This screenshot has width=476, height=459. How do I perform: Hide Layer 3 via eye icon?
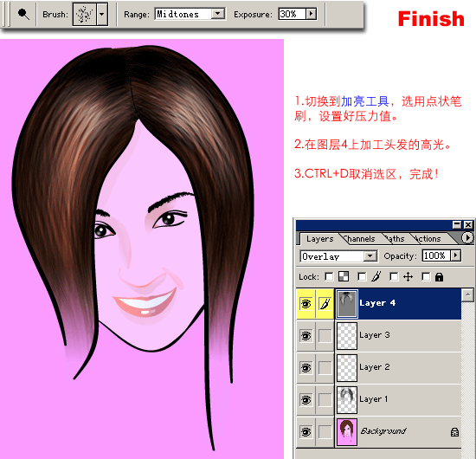click(x=306, y=336)
